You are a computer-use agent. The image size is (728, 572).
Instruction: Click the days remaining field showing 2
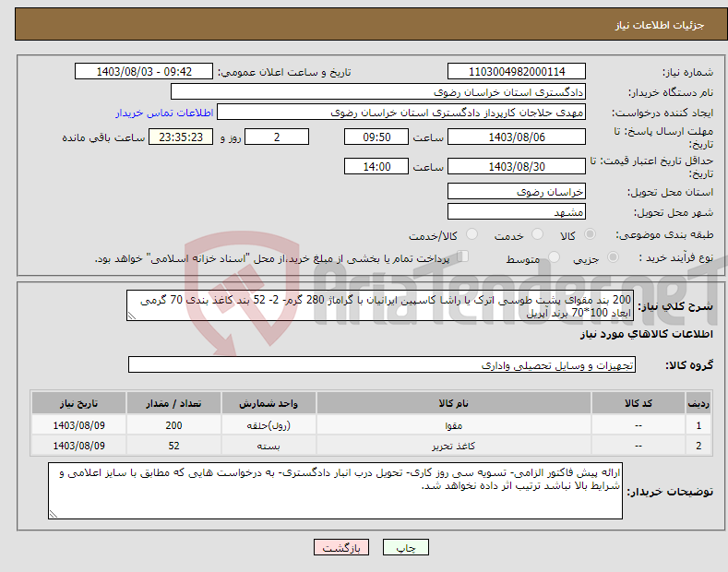coord(277,137)
